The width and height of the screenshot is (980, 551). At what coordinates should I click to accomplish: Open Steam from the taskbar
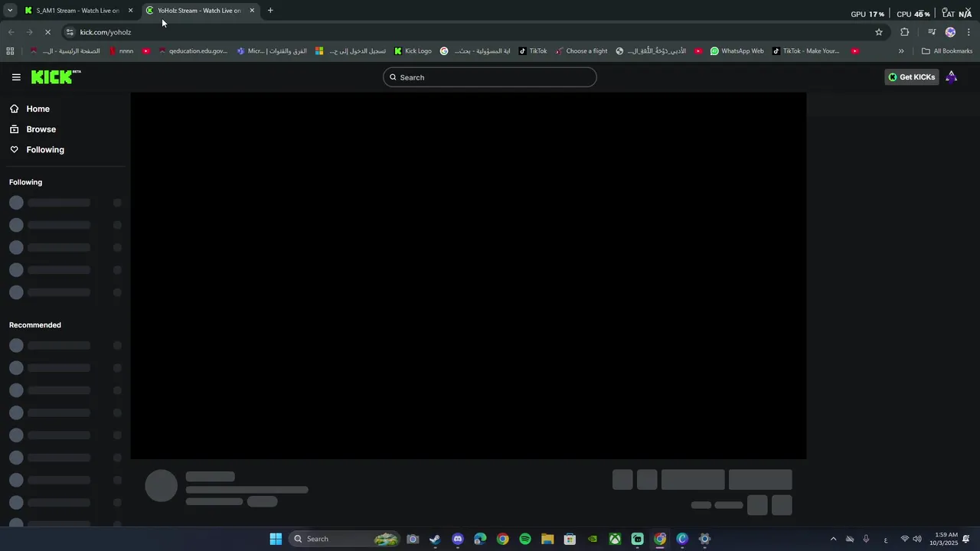click(435, 539)
